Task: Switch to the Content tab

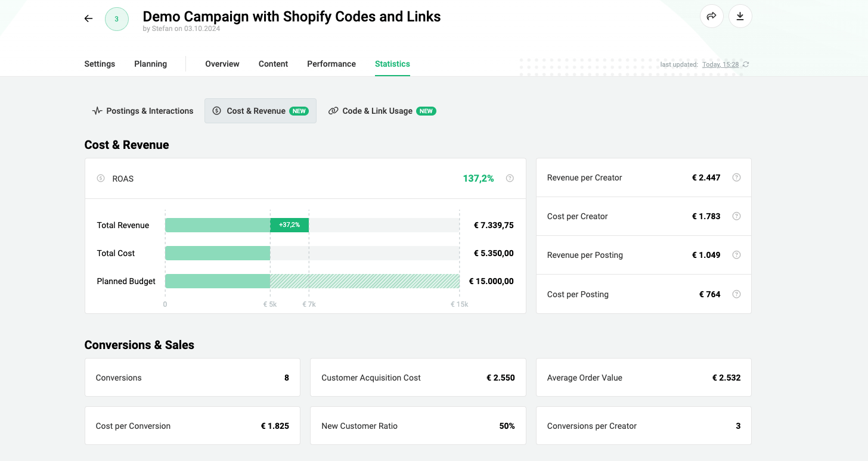Action: click(273, 64)
